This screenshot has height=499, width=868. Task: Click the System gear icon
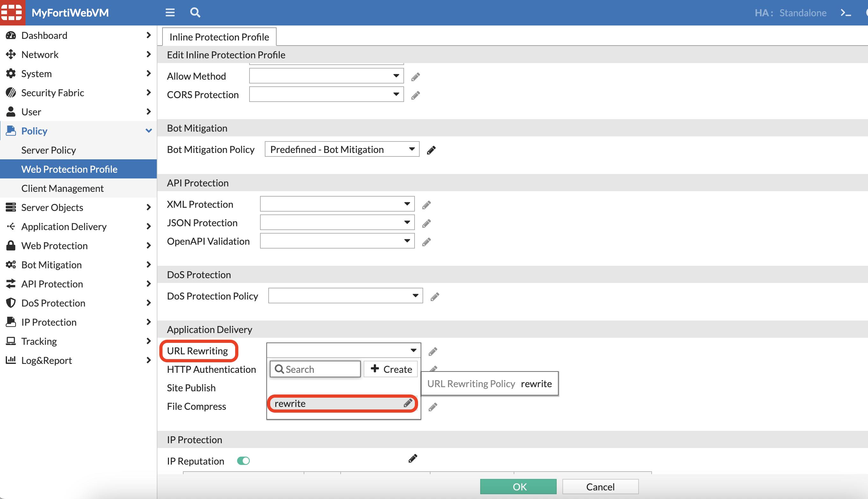pos(11,73)
